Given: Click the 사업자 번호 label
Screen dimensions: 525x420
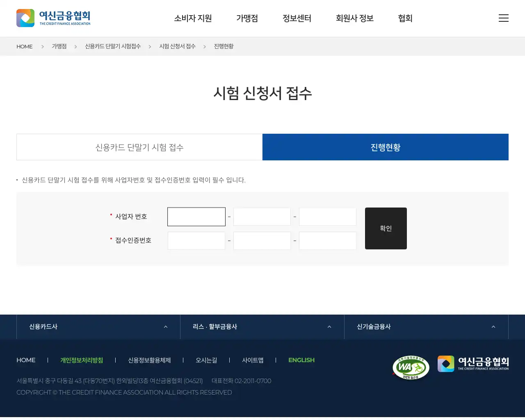Looking at the screenshot, I should click(131, 217).
